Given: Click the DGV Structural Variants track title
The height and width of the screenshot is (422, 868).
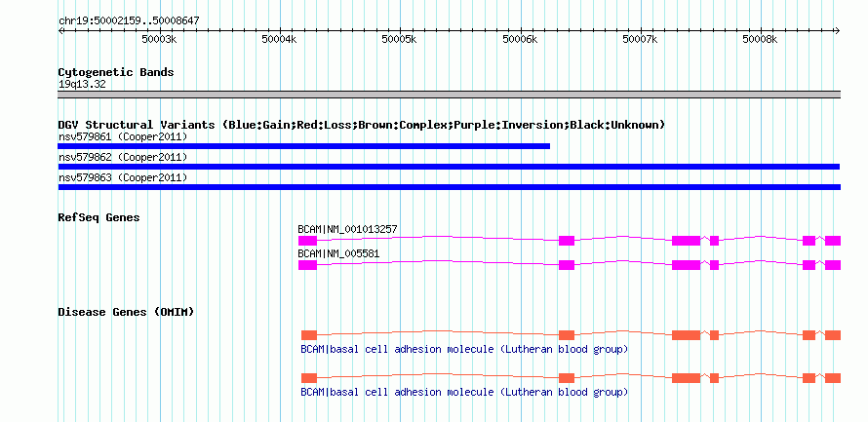Looking at the screenshot, I should 361,125.
